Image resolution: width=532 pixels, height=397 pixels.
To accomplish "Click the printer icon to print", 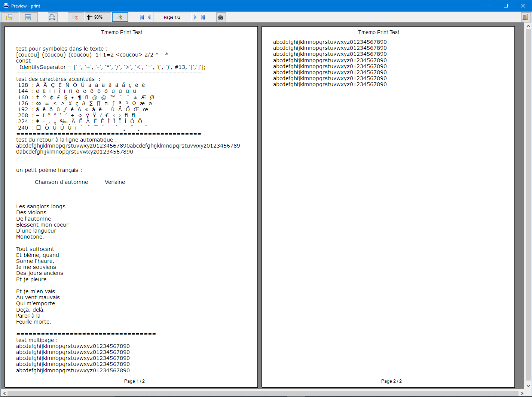I will click(52, 17).
